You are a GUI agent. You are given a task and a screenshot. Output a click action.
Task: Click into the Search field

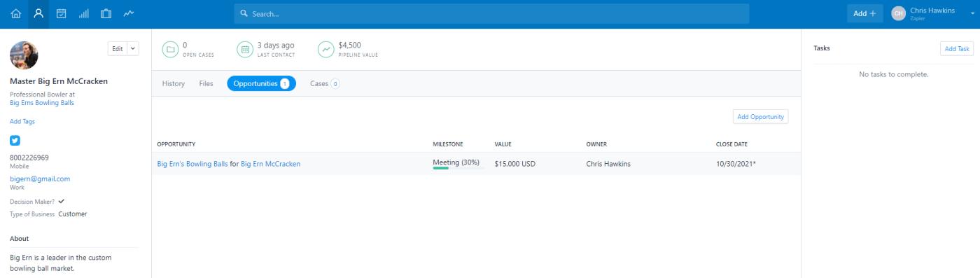point(491,13)
